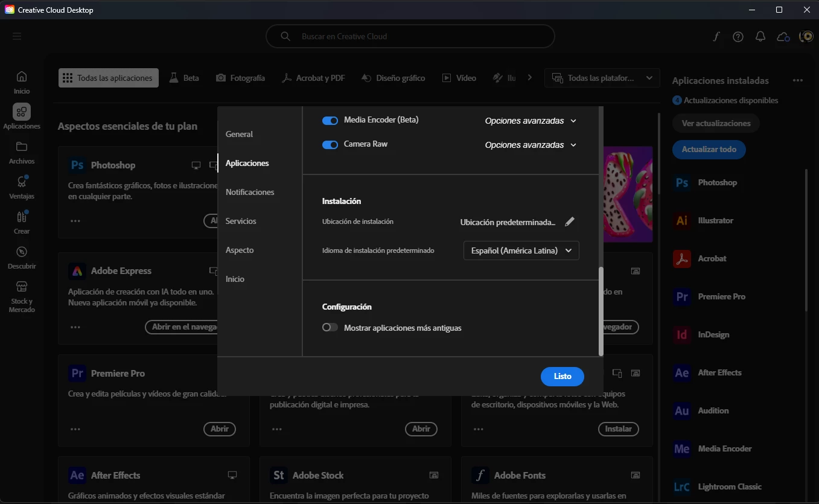Open more options on Adobe Express card
Image resolution: width=819 pixels, height=504 pixels.
(75, 327)
